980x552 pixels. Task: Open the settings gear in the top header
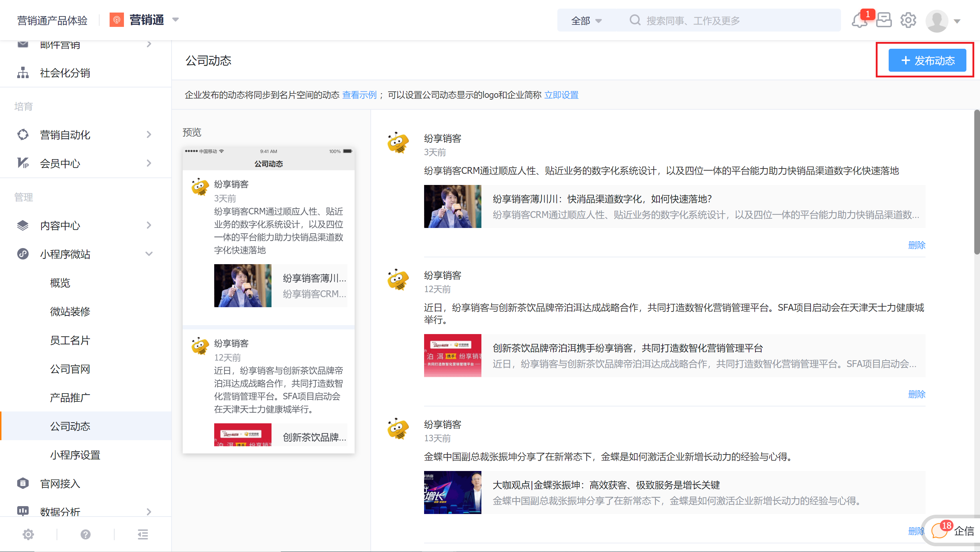click(908, 20)
